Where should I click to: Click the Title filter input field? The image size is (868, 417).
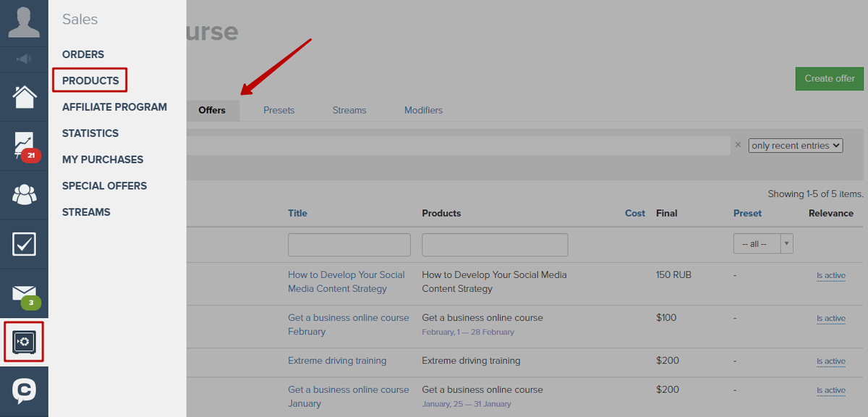[349, 245]
